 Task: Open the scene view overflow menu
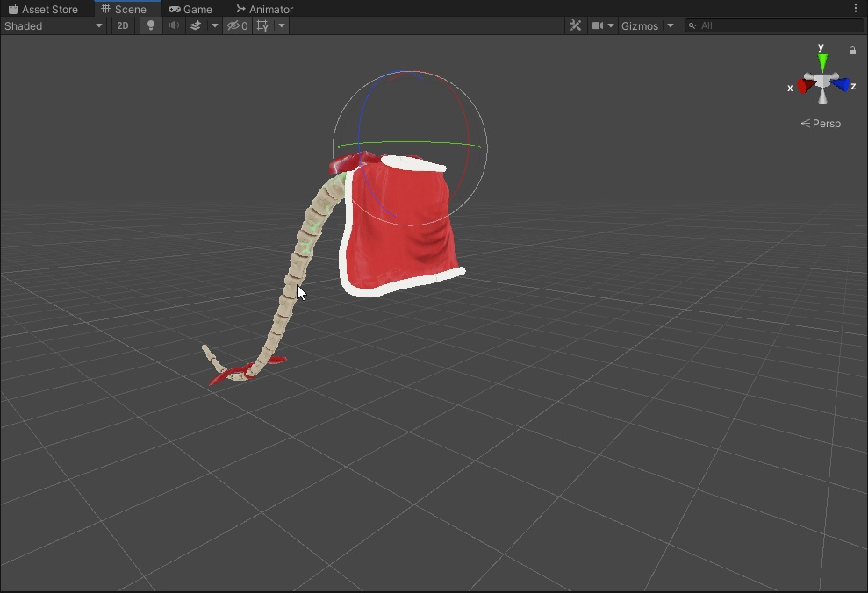(x=856, y=7)
